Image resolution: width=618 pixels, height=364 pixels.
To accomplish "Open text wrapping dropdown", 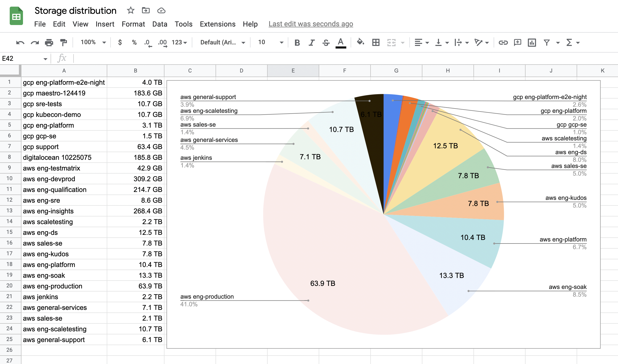I will click(462, 42).
